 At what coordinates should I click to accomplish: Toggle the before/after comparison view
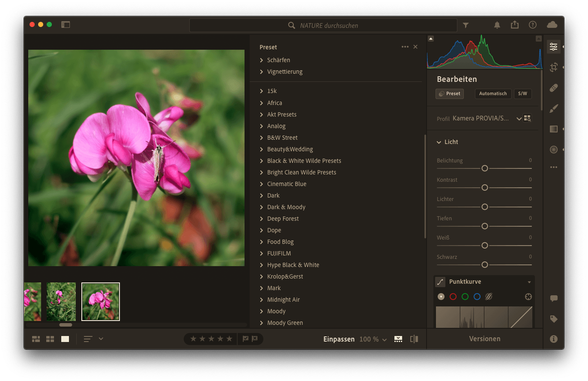click(x=414, y=339)
